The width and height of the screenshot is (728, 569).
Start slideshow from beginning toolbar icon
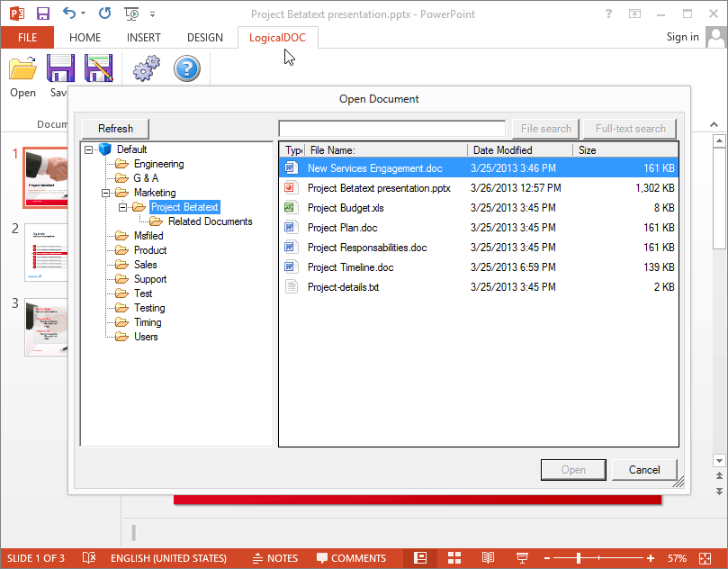click(x=132, y=14)
